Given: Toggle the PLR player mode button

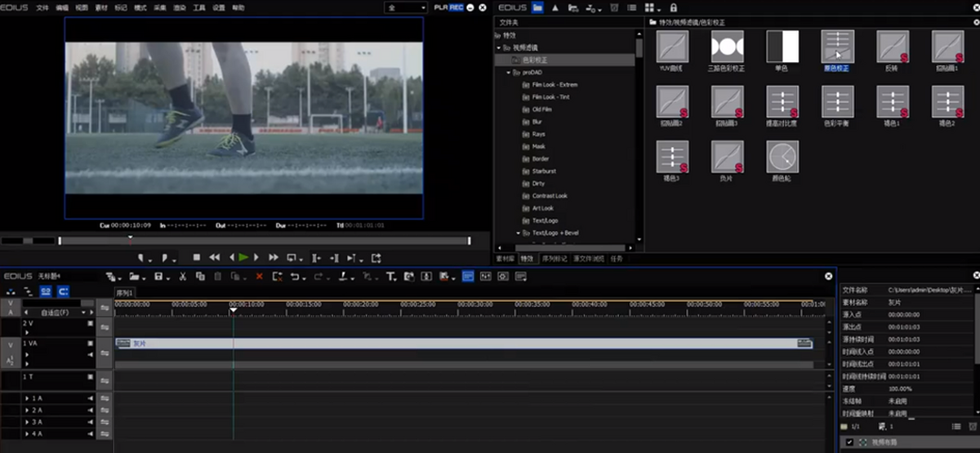Looking at the screenshot, I should (x=441, y=7).
